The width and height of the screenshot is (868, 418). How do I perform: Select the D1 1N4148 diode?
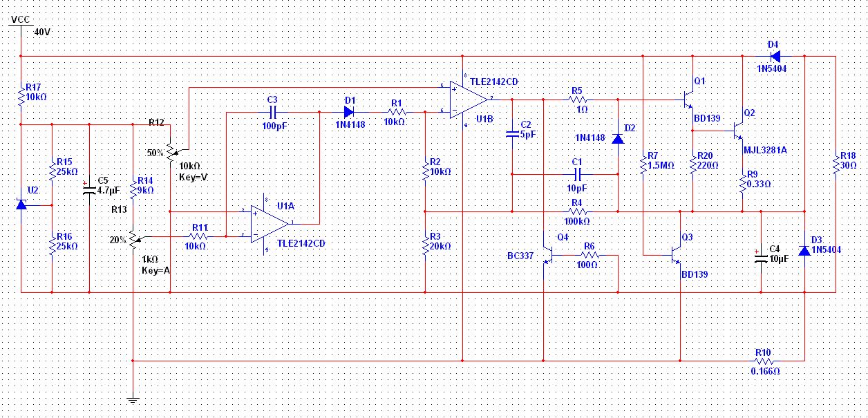pos(349,111)
